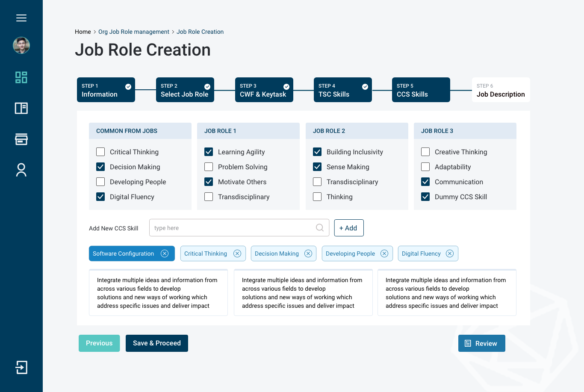584x392 pixels.
Task: Open the archive box sidebar icon
Action: click(x=21, y=139)
